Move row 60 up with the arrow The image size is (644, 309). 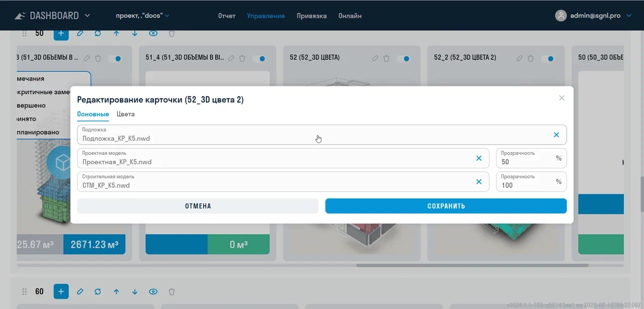pyautogui.click(x=116, y=291)
